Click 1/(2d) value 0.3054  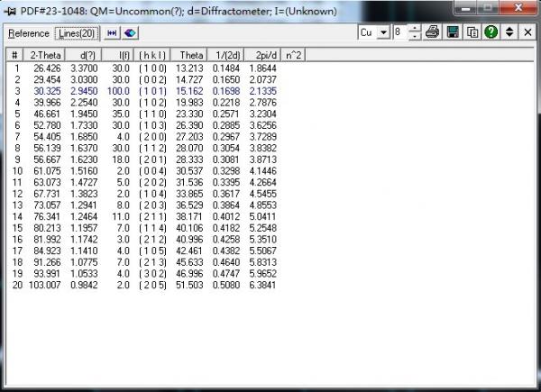click(x=226, y=148)
